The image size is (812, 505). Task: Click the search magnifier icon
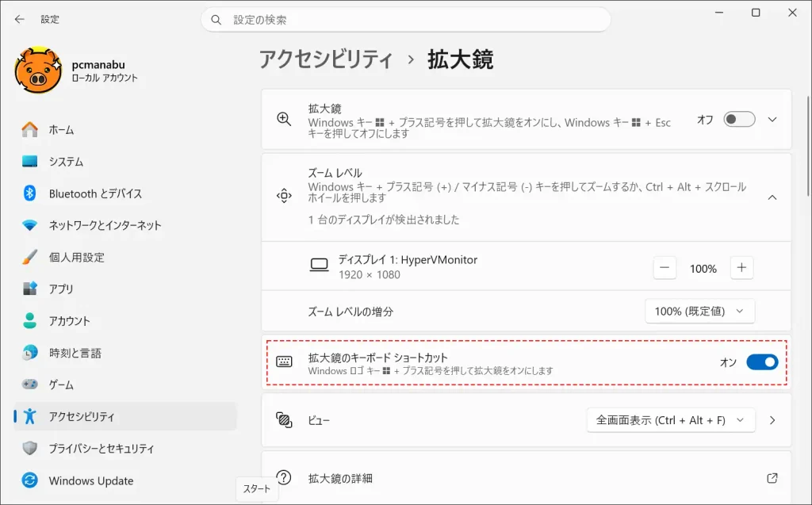coord(216,20)
